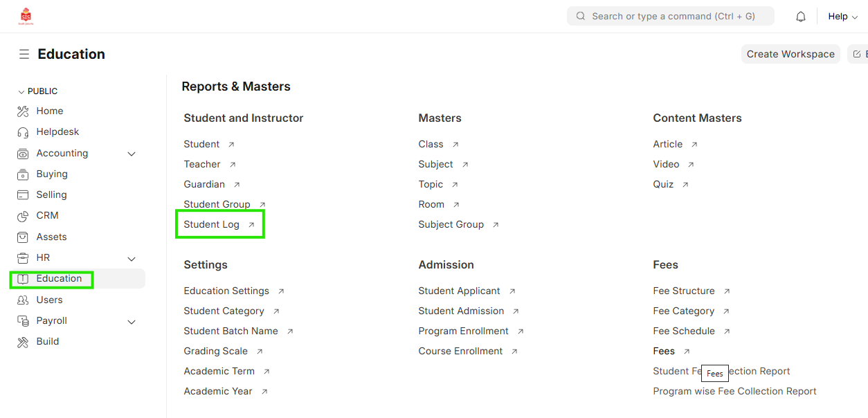Open the Selling workspace
868x418 pixels.
[x=51, y=195]
